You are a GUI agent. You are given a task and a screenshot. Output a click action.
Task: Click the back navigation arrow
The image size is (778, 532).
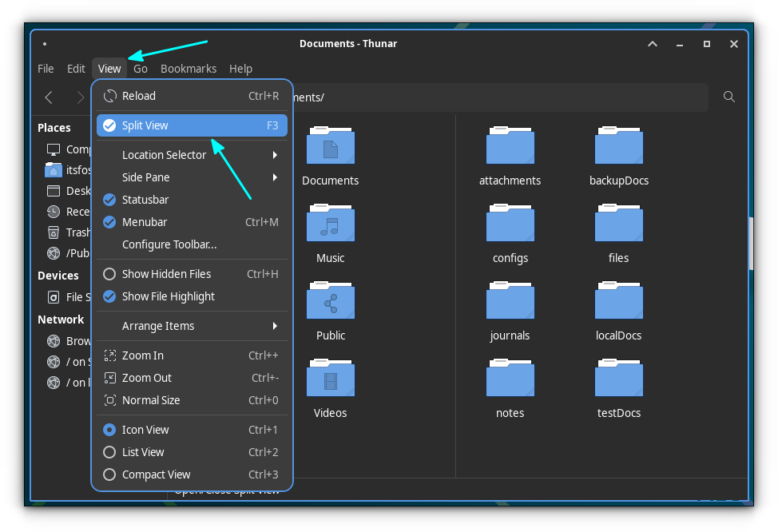click(x=49, y=97)
